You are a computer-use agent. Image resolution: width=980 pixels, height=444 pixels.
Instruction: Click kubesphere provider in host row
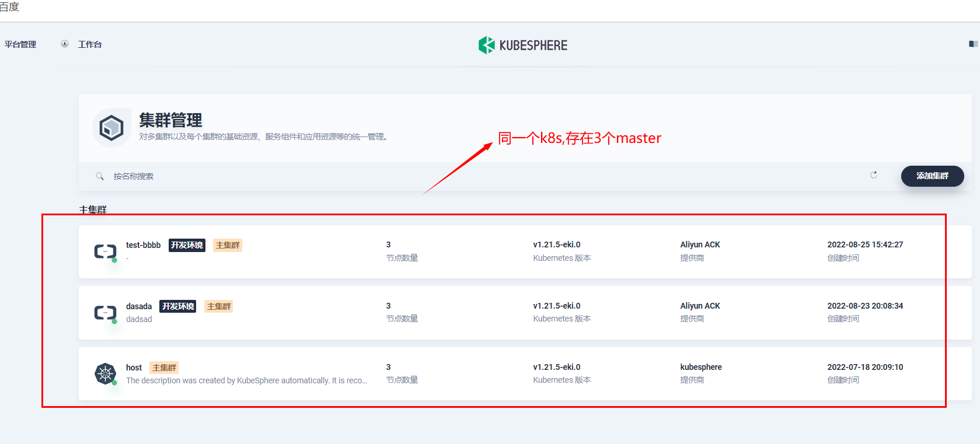pyautogui.click(x=700, y=367)
